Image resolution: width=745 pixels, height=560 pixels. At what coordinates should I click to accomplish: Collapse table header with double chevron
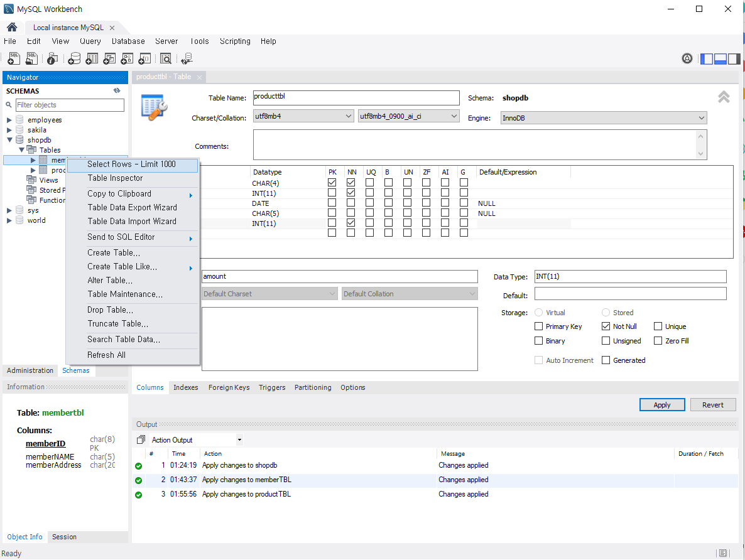(x=724, y=97)
